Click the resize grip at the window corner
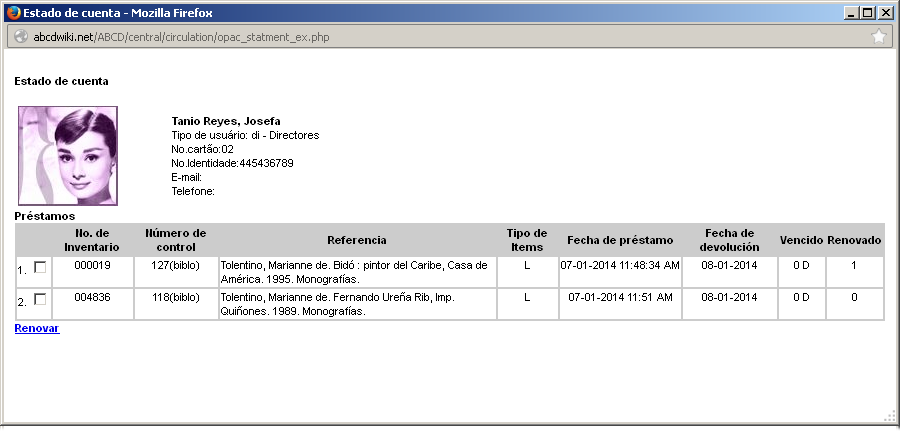This screenshot has width=900, height=431. 889,417
